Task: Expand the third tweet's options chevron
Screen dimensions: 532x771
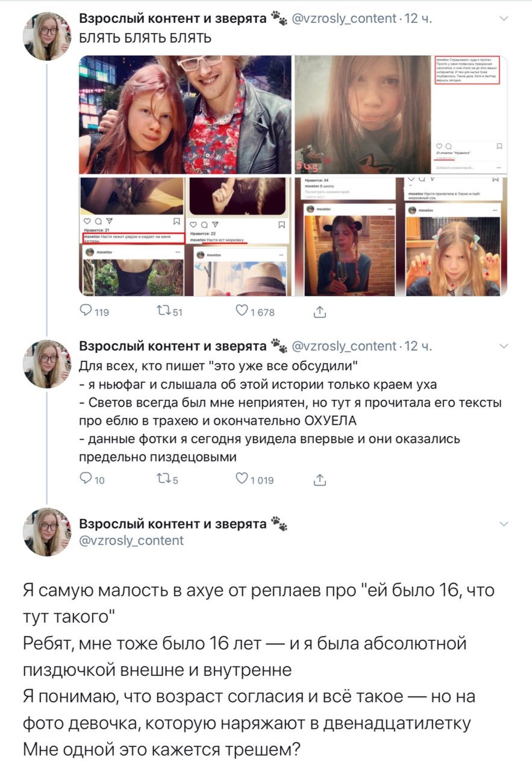Action: pyautogui.click(x=504, y=524)
